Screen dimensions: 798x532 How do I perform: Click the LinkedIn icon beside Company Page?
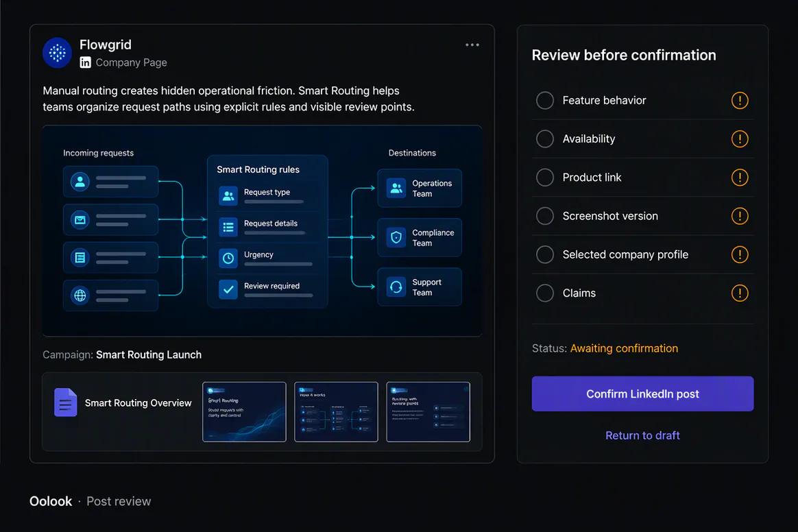coord(86,62)
